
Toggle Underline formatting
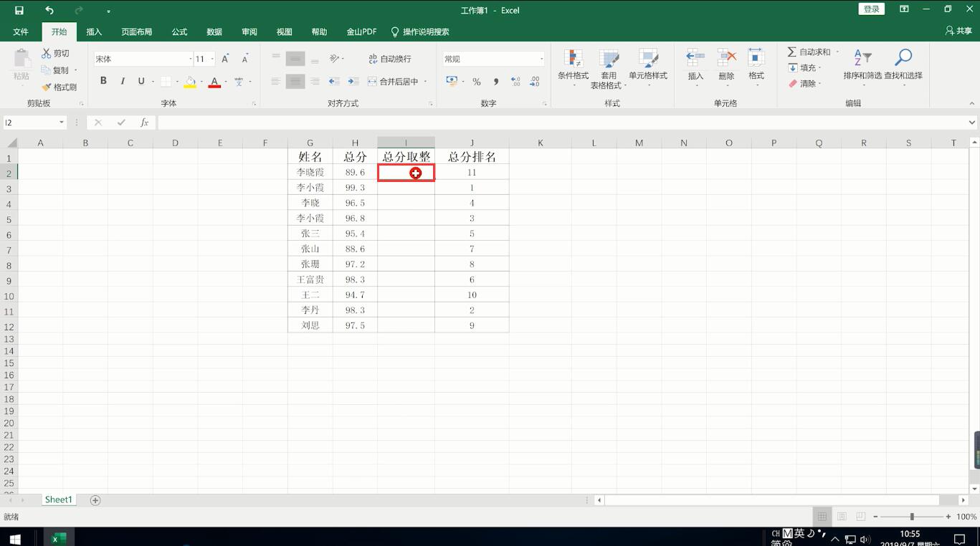point(141,81)
